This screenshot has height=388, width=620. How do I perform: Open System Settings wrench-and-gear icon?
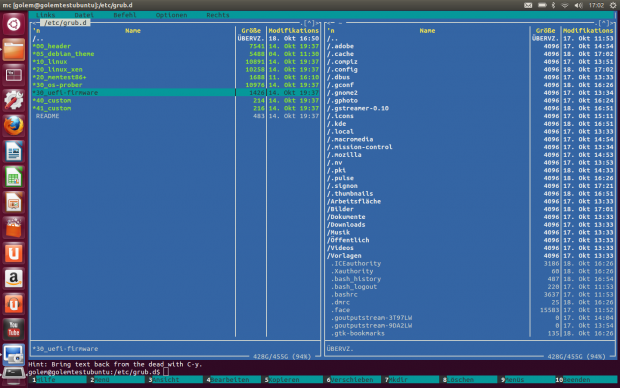click(x=13, y=100)
